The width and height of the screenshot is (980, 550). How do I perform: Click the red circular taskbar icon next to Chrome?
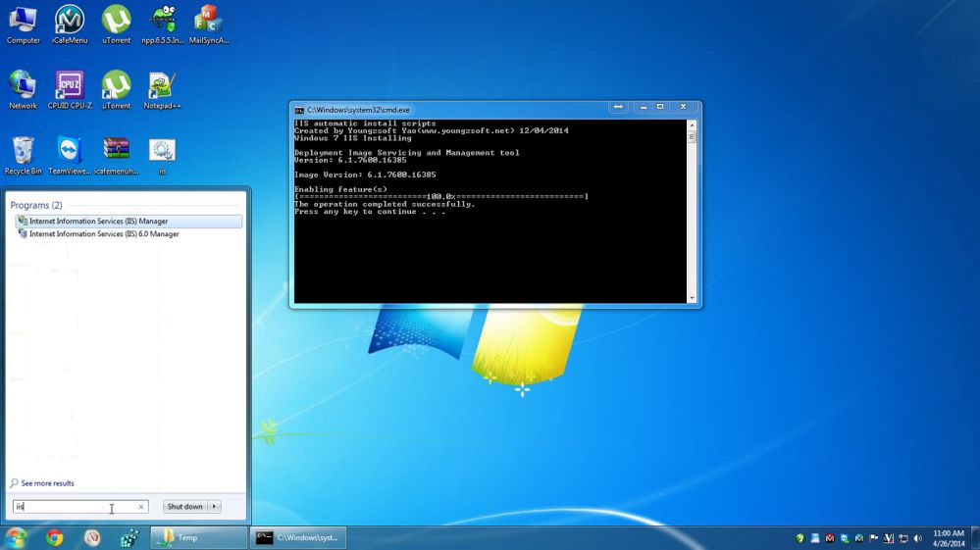pyautogui.click(x=92, y=537)
